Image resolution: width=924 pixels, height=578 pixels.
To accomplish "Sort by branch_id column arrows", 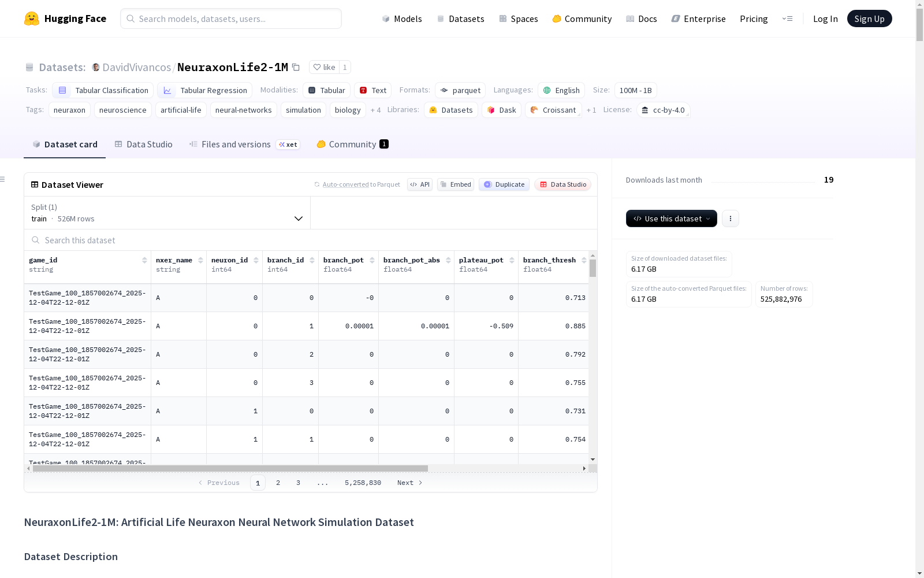I will point(312,260).
